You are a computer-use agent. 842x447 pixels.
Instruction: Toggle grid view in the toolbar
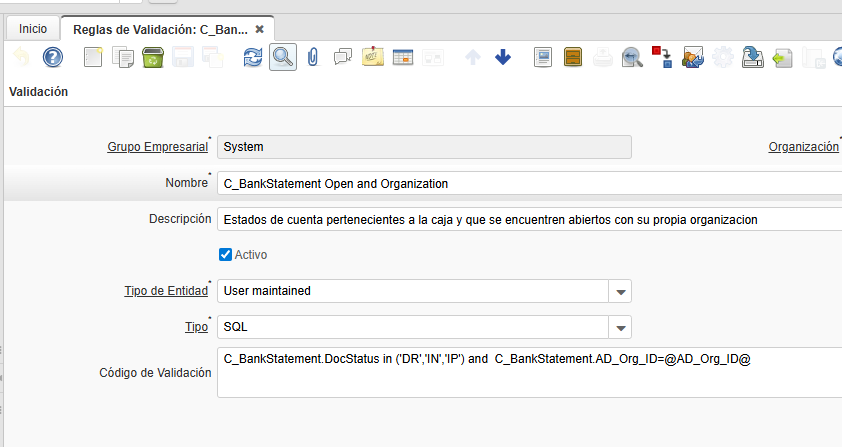pyautogui.click(x=403, y=58)
